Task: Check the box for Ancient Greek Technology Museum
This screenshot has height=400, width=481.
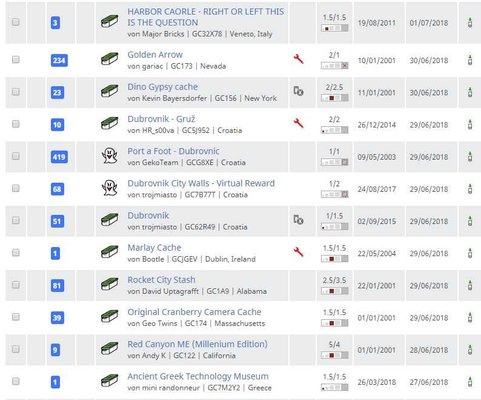Action: [16, 381]
